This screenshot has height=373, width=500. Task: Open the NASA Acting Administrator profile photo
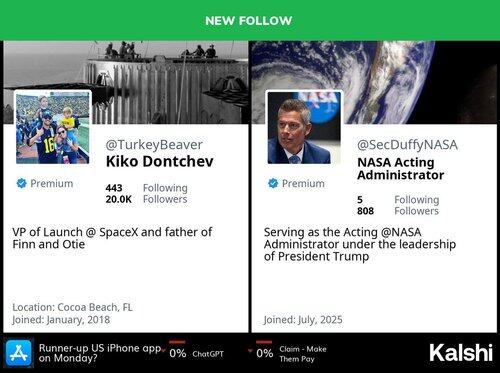pos(304,128)
